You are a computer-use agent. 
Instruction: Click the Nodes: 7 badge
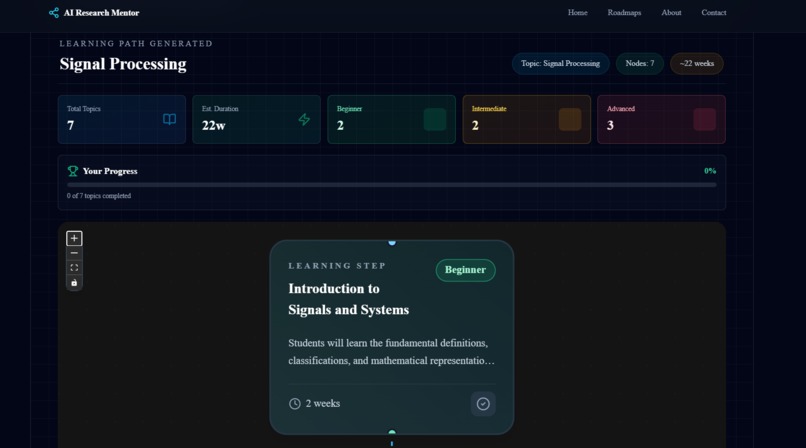click(639, 64)
